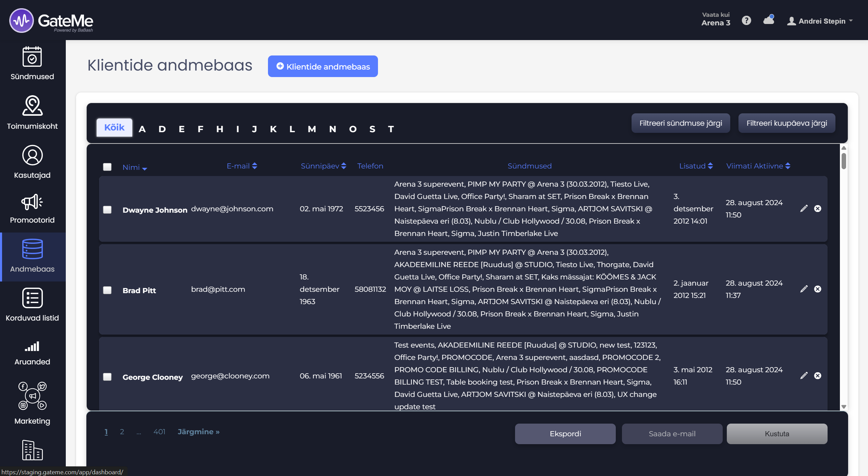Open the Aruanded bar chart icon

(x=32, y=346)
